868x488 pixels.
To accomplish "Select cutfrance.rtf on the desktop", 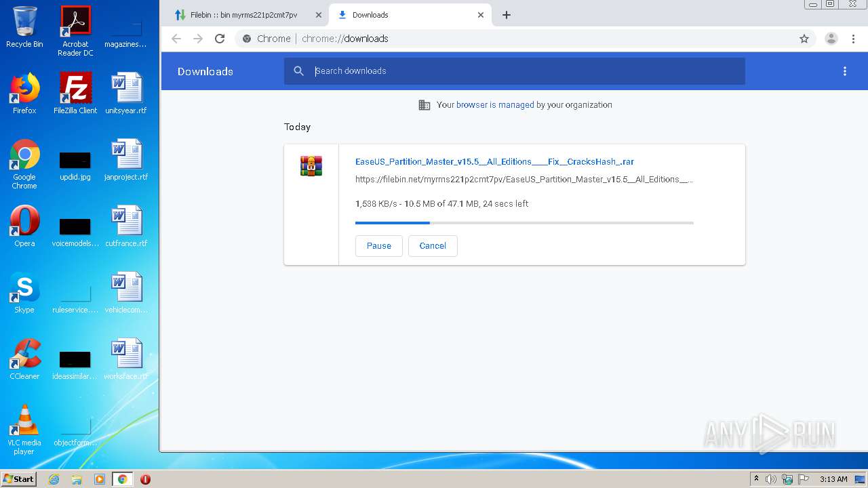I will click(x=126, y=226).
